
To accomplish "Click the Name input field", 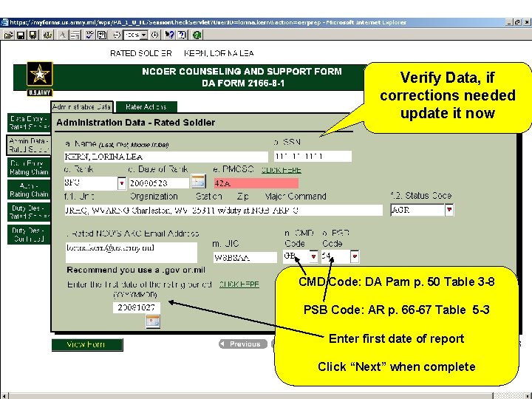I will (x=166, y=157).
